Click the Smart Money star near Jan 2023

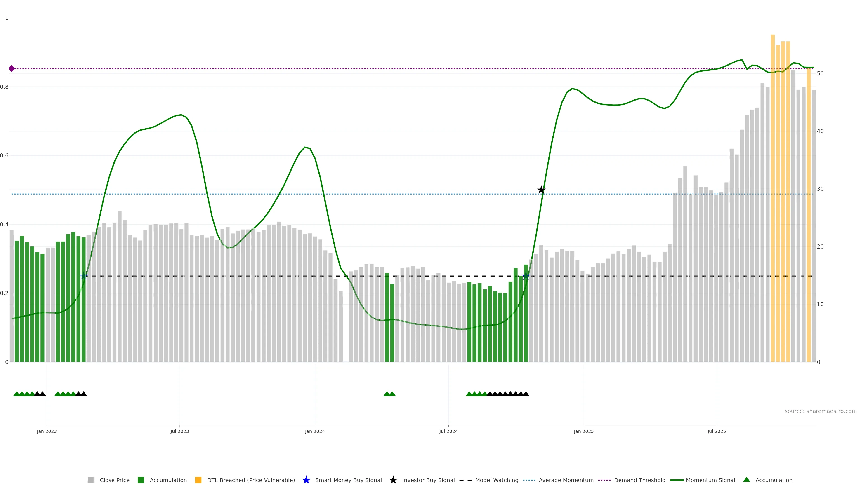point(84,276)
